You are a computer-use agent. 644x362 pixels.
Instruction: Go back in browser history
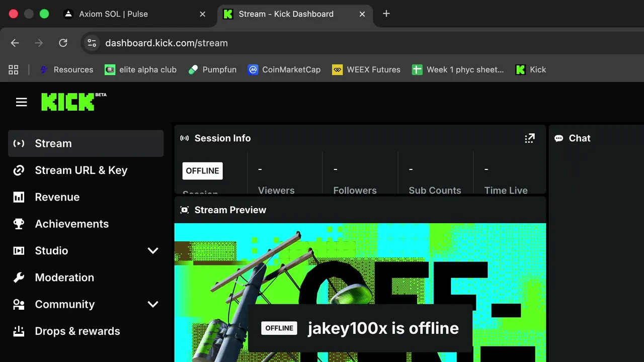click(x=15, y=43)
